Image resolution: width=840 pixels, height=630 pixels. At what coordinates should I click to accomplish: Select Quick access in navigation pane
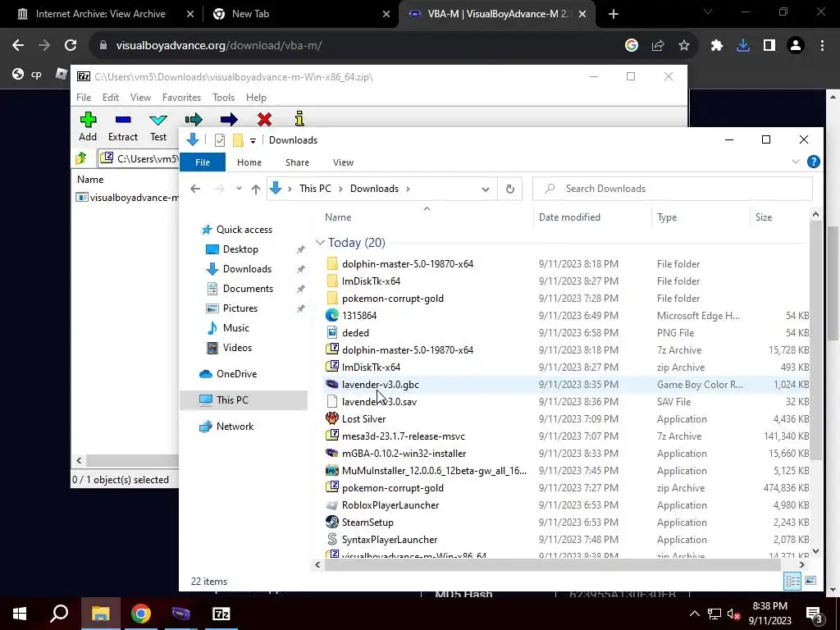[x=244, y=230]
